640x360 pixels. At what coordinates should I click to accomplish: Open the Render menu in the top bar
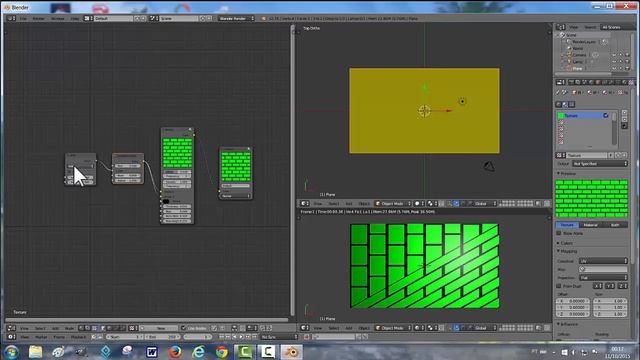point(38,18)
